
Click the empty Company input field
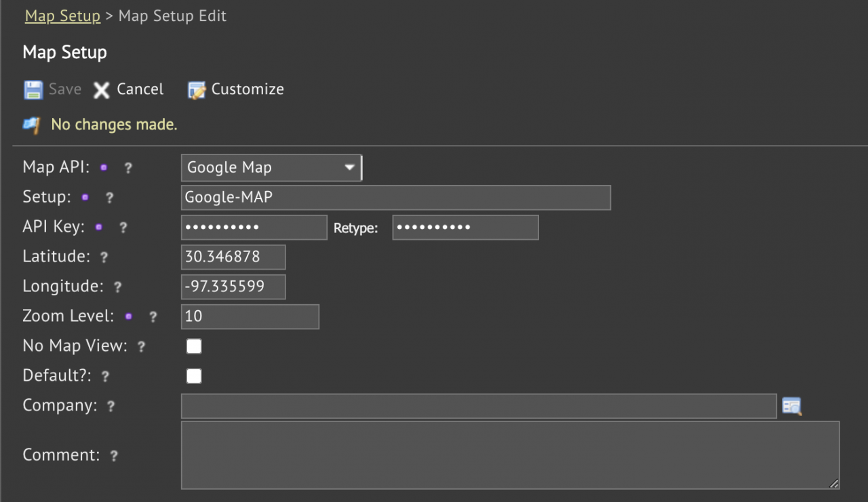tap(479, 406)
